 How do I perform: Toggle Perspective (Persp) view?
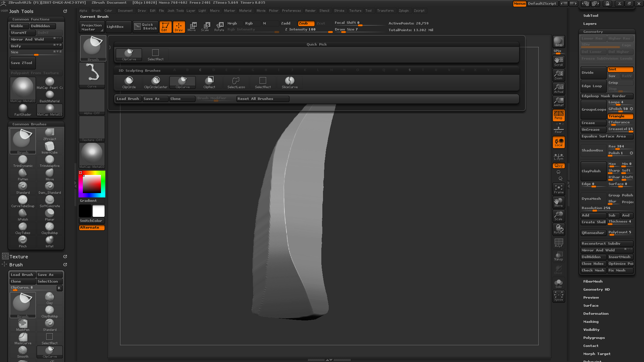(558, 115)
